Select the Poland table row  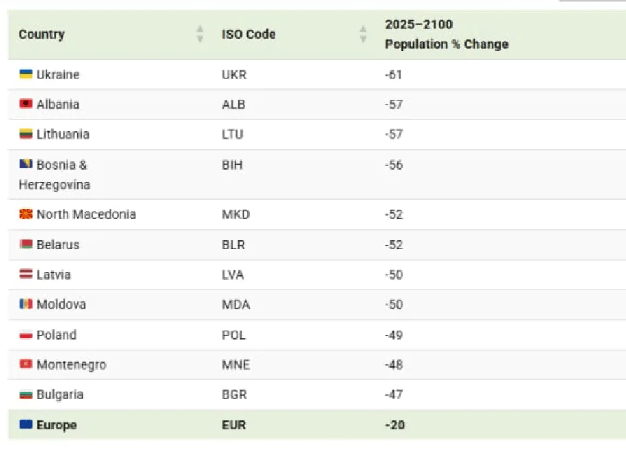tap(317, 335)
